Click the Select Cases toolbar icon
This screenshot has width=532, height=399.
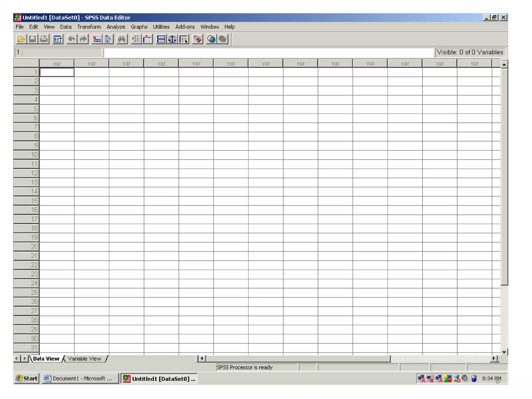184,39
